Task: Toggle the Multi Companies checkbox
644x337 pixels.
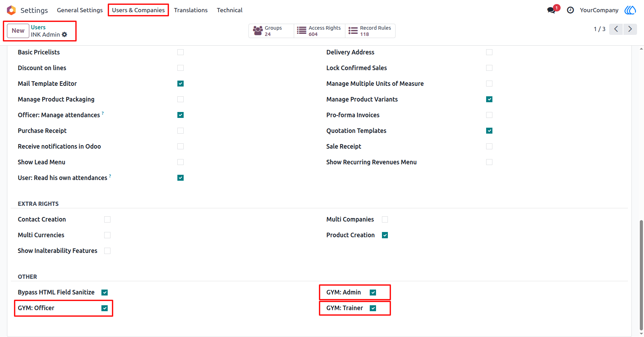Action: (385, 219)
